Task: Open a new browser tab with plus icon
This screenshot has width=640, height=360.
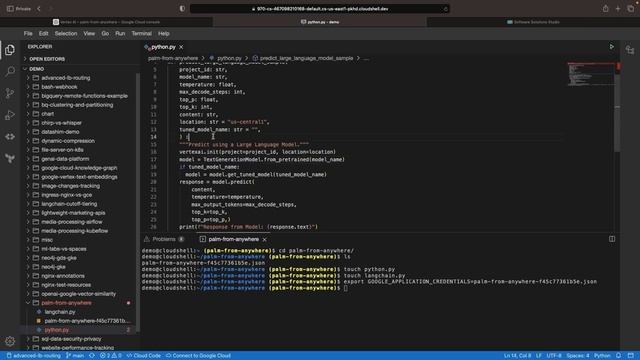Action: (618, 9)
